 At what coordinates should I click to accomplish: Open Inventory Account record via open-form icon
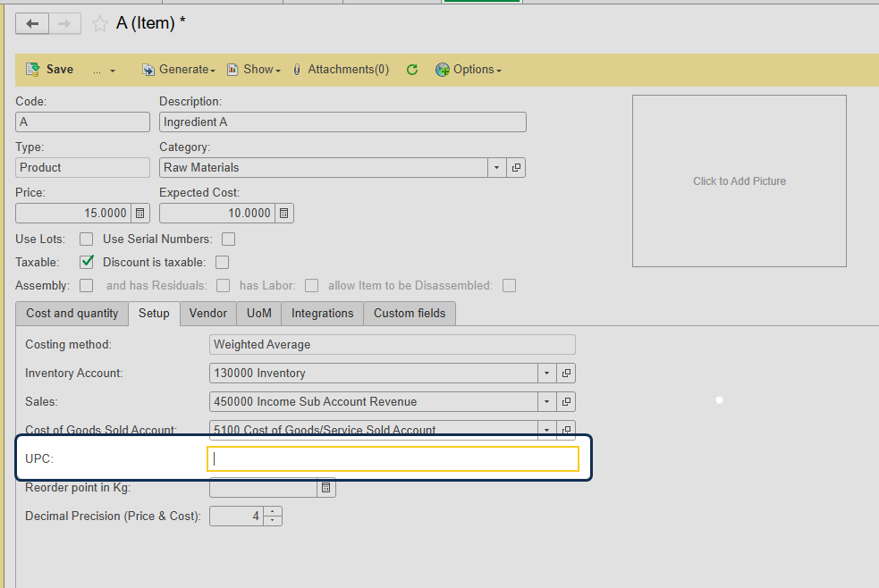(566, 374)
